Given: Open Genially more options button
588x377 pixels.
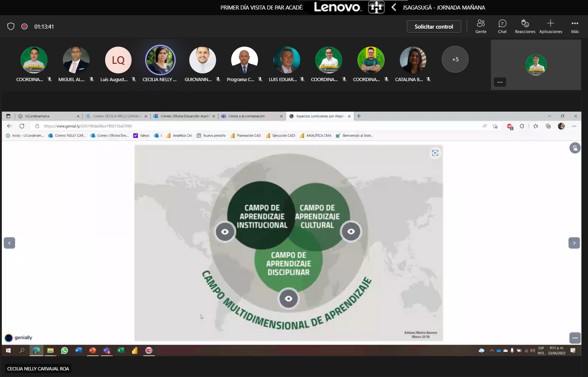Looking at the screenshot, I should point(575,338).
